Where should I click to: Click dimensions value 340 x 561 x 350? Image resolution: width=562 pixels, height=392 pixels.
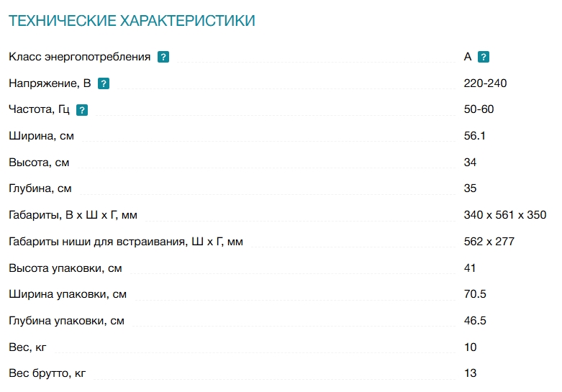(x=504, y=215)
